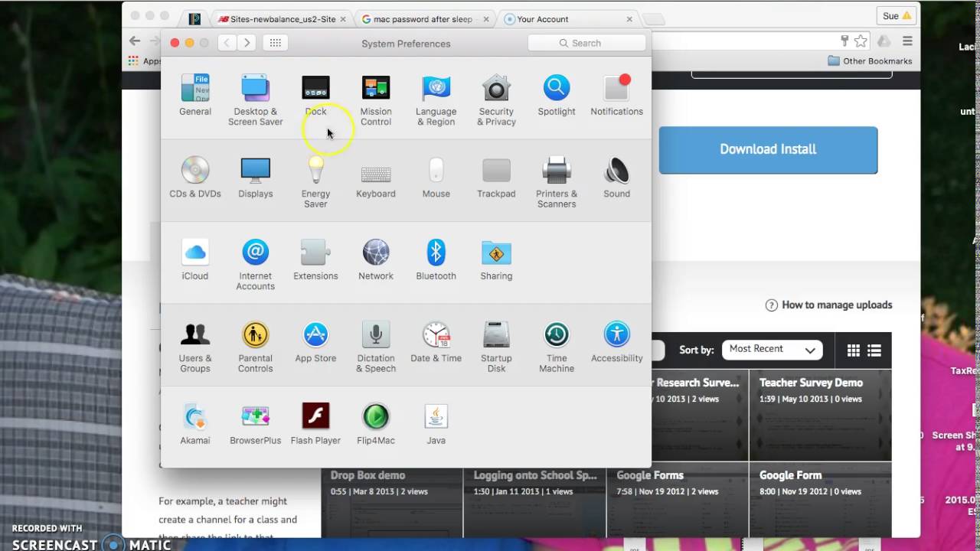
Task: Open Desktop & Screen Saver preferences
Action: coord(255,99)
